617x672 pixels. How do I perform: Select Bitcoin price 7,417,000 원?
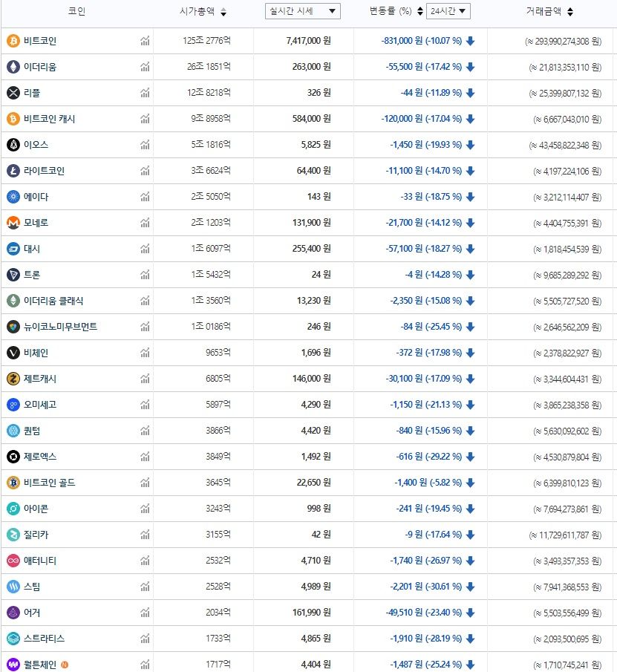point(309,41)
